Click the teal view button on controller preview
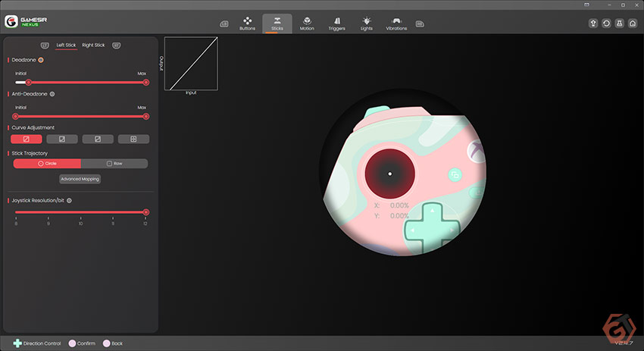Image resolution: width=644 pixels, height=351 pixels. (455, 175)
